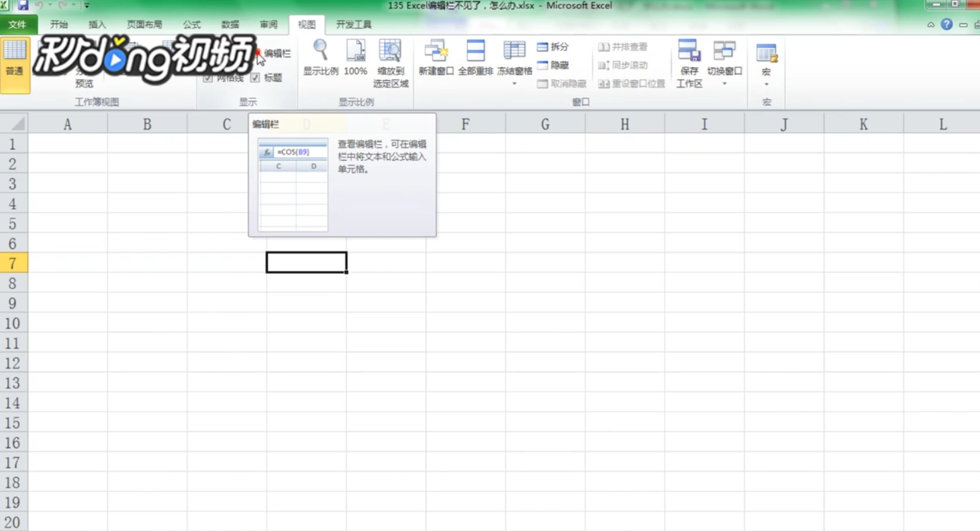Select row 1 header
980x531 pixels.
coord(13,144)
